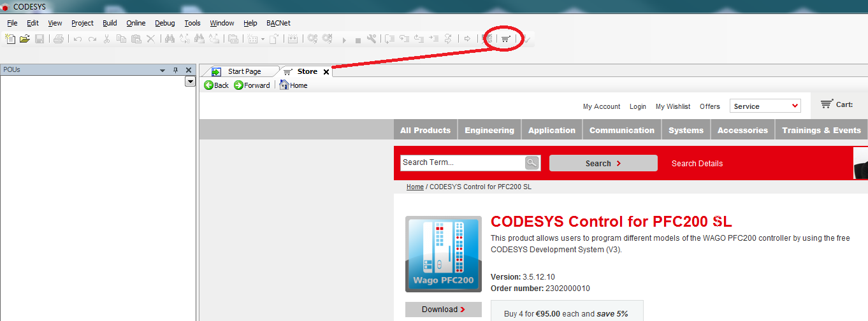Click the Home icon in browser bar

coord(284,85)
